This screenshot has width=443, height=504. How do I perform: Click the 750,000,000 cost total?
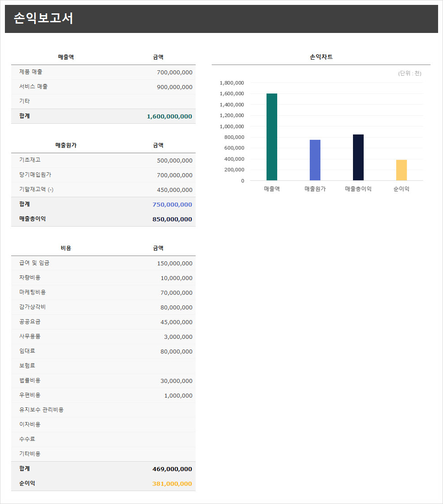[172, 204]
